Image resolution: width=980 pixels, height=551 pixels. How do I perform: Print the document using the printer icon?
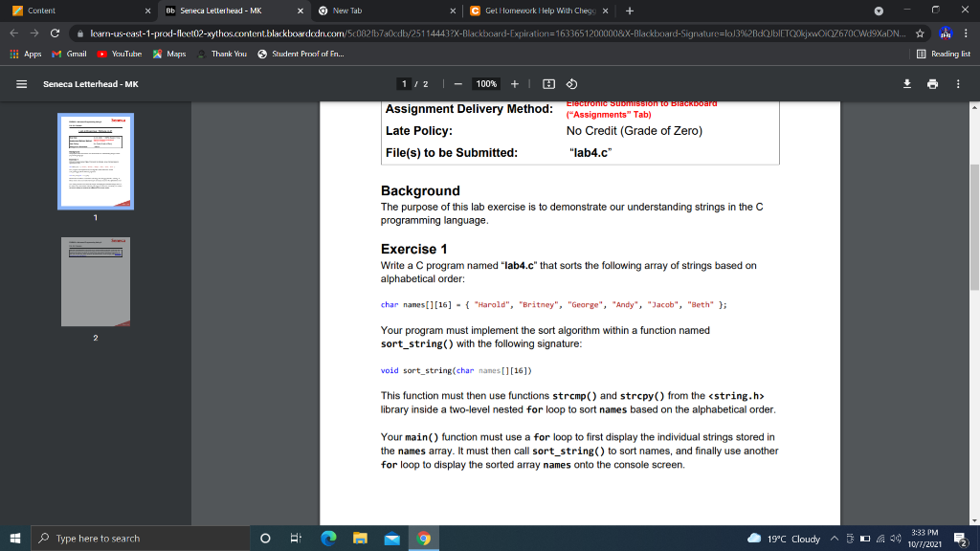click(932, 83)
